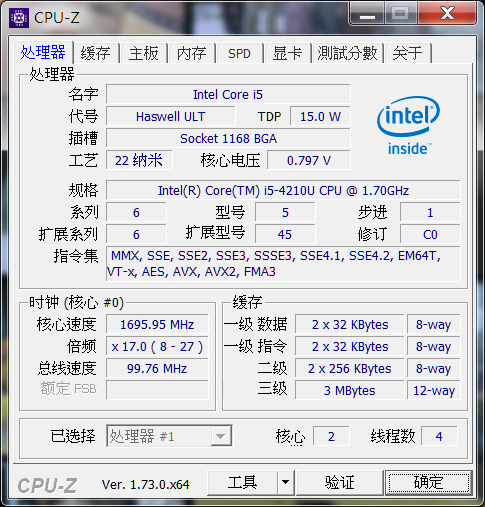
Task: Click the instruction set list field
Action: (283, 264)
